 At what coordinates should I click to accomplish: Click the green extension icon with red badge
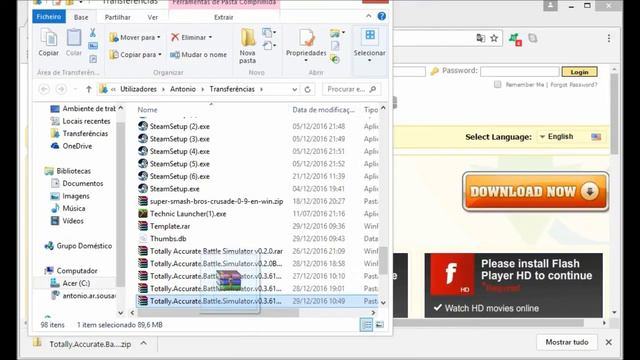pyautogui.click(x=515, y=39)
